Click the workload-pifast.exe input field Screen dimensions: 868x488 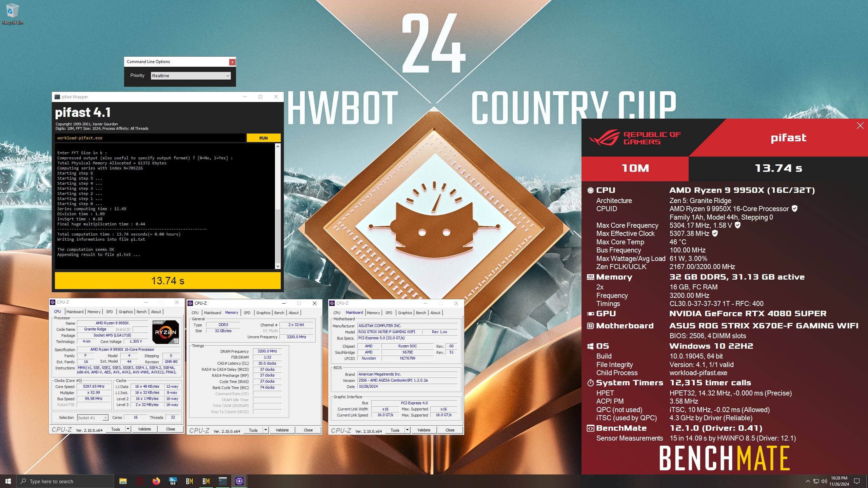150,138
